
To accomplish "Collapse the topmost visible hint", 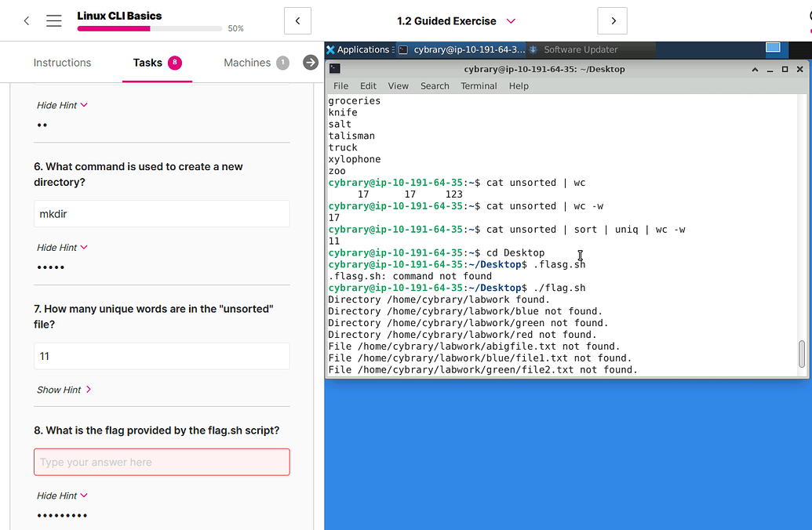I will [61, 104].
